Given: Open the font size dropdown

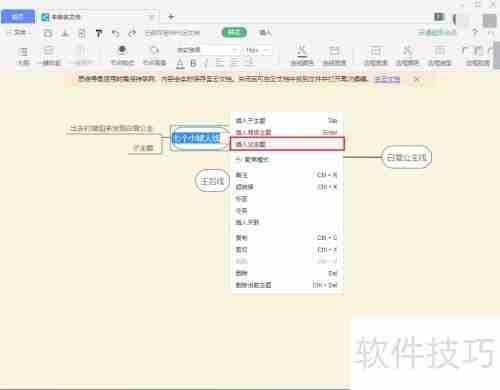Looking at the screenshot, I should [x=258, y=50].
